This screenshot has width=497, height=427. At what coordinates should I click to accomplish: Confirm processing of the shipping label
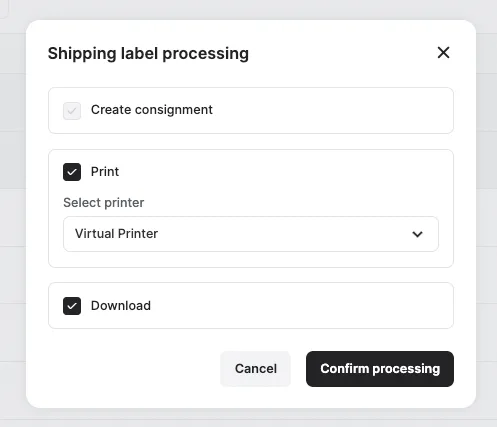click(x=380, y=369)
